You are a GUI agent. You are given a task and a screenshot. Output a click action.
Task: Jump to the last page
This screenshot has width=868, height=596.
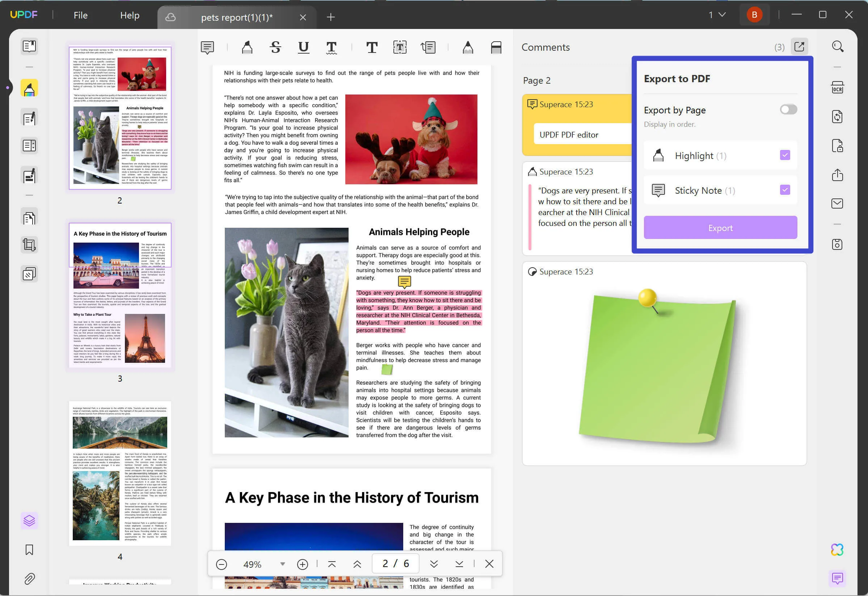point(459,564)
